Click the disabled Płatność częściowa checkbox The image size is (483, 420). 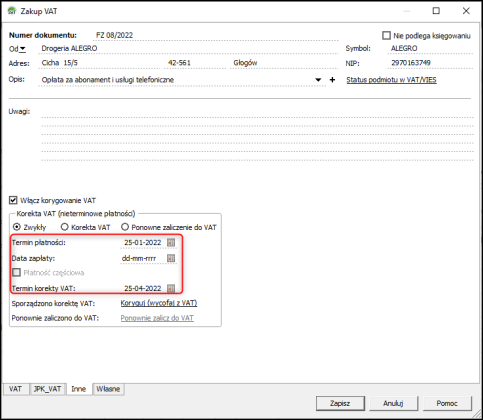(x=16, y=272)
